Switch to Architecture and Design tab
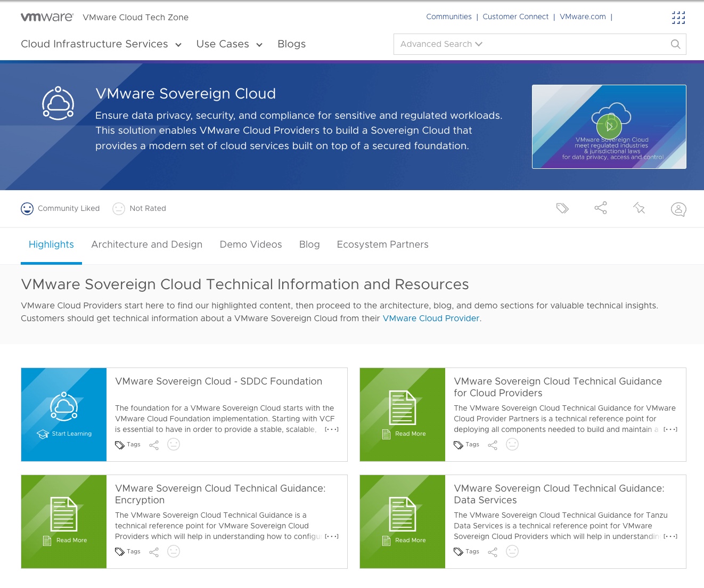The image size is (704, 588). click(x=146, y=244)
